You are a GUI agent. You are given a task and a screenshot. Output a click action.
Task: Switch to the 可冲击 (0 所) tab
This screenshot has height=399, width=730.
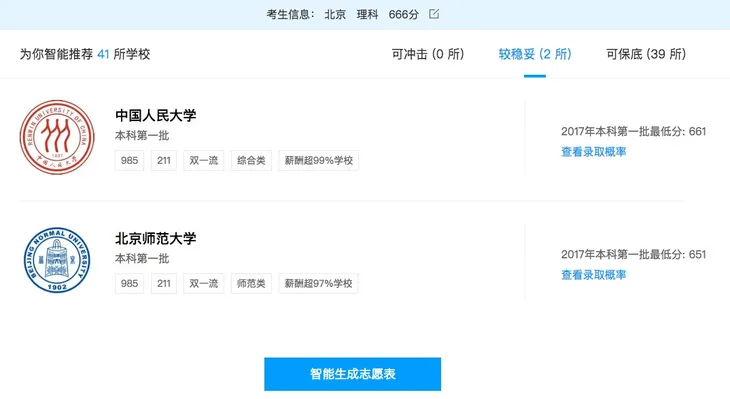(428, 54)
